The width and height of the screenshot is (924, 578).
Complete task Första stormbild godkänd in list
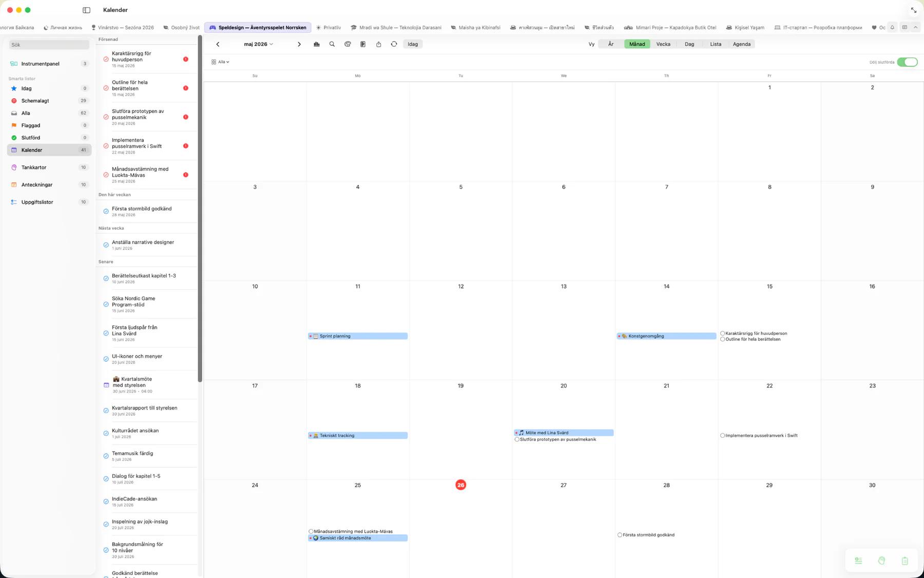tap(106, 211)
